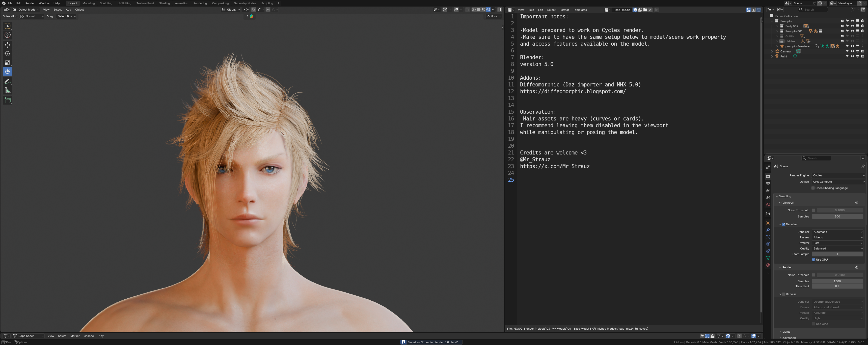Select the Add Cube tool

tap(7, 100)
